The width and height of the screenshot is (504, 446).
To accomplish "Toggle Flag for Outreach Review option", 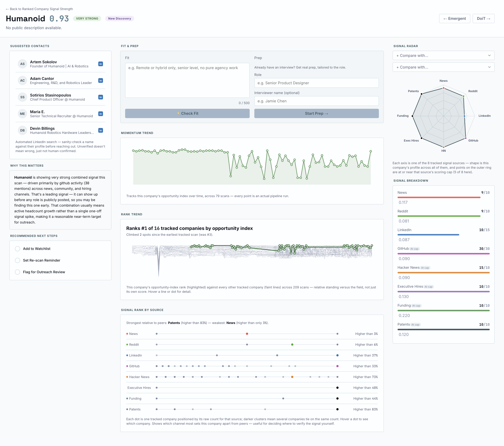I will (x=17, y=272).
